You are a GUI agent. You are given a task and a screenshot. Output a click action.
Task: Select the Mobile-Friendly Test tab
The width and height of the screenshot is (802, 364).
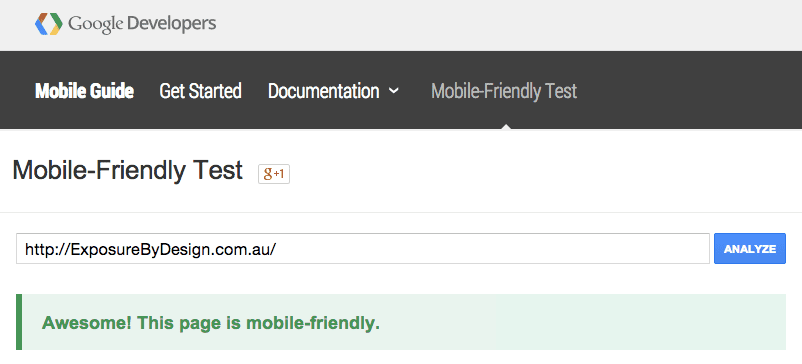[x=504, y=91]
